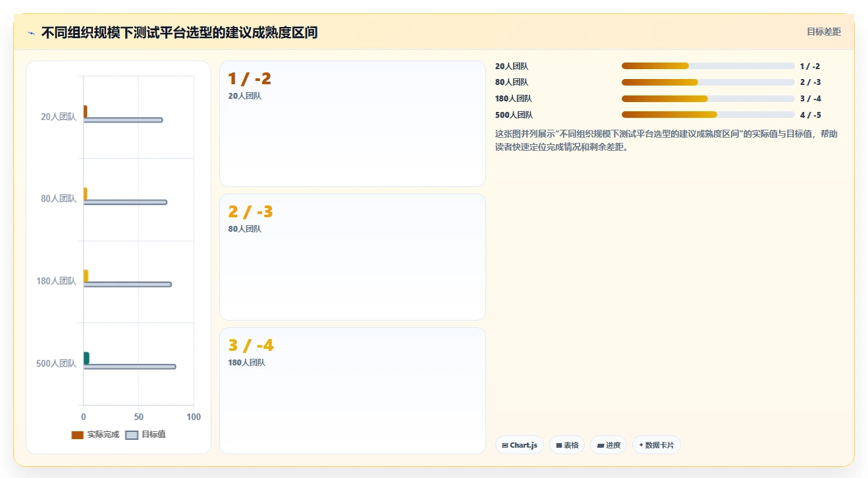Image resolution: width=868 pixels, height=478 pixels.
Task: Click the 4 / -5 progress value
Action: [811, 115]
